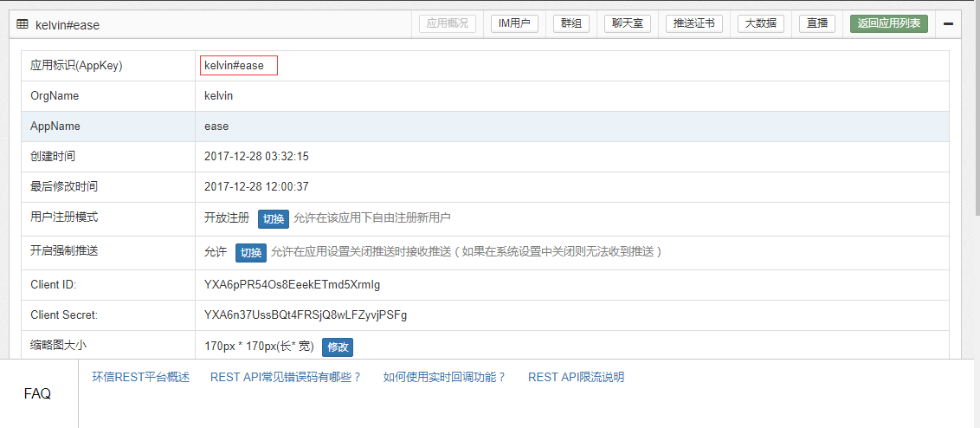Click 修改 for thumbnail size
980x428 pixels.
click(x=338, y=347)
